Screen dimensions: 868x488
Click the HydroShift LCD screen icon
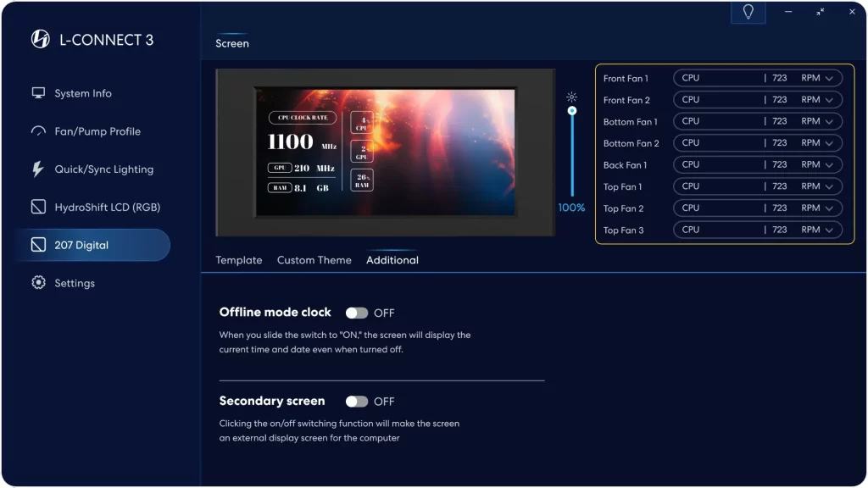(x=38, y=207)
